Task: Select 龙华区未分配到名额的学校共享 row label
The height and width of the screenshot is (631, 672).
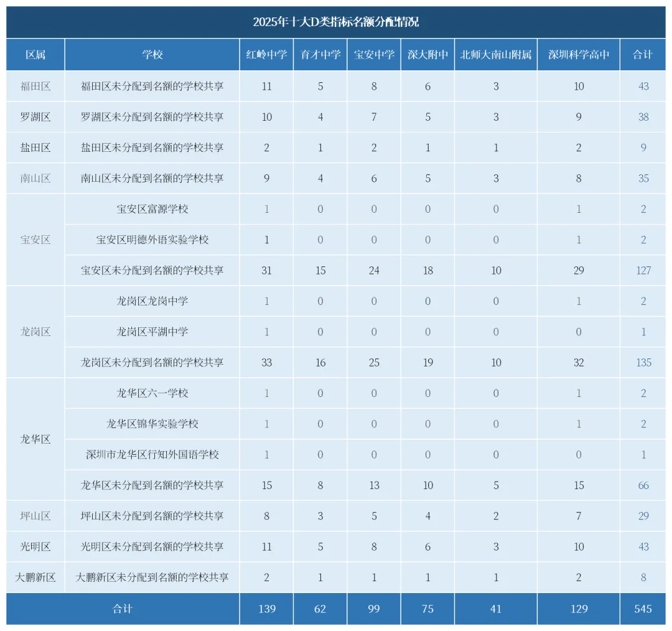Action: (x=152, y=485)
